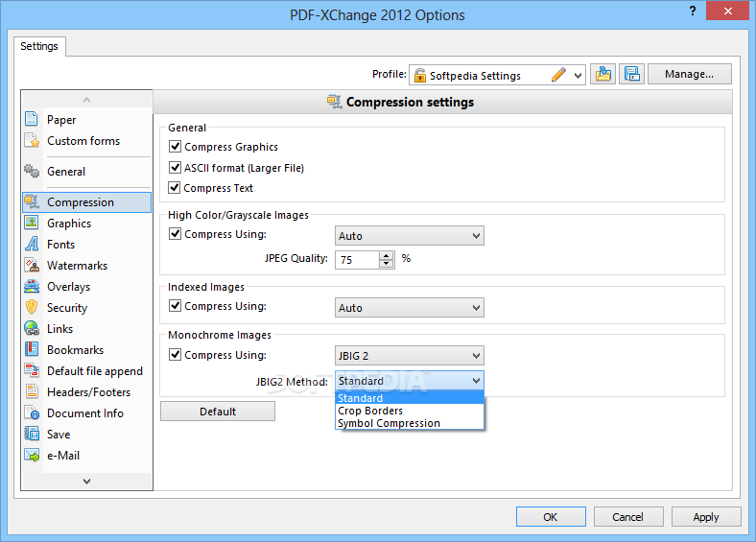This screenshot has height=542, width=756.
Task: Click the e-Mail envelope icon
Action: click(x=32, y=455)
